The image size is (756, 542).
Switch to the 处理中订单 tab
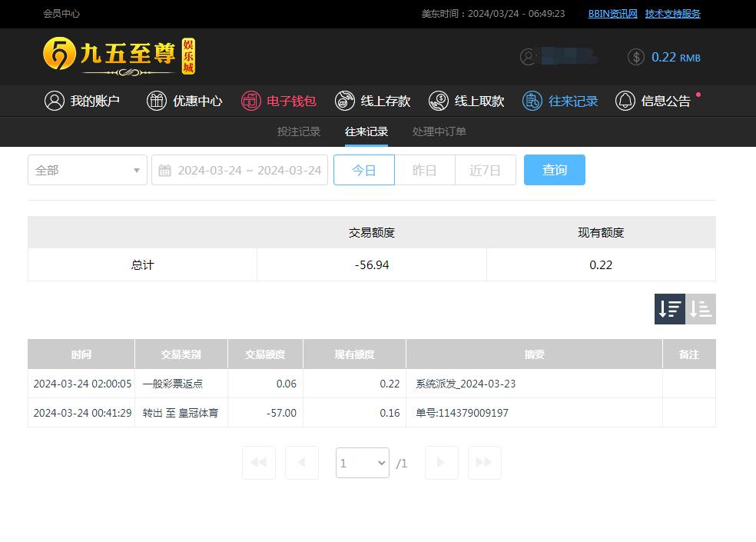pyautogui.click(x=439, y=131)
